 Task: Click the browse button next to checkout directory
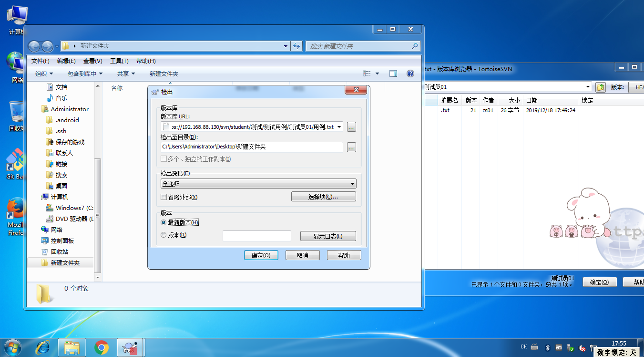tap(351, 147)
